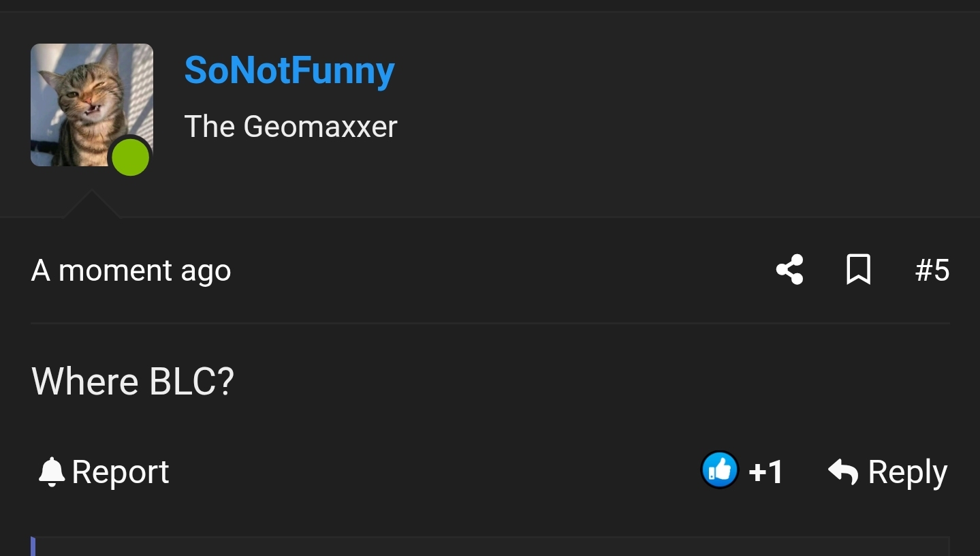
Task: Click the triangle pointer beneath the avatar
Action: (x=91, y=205)
